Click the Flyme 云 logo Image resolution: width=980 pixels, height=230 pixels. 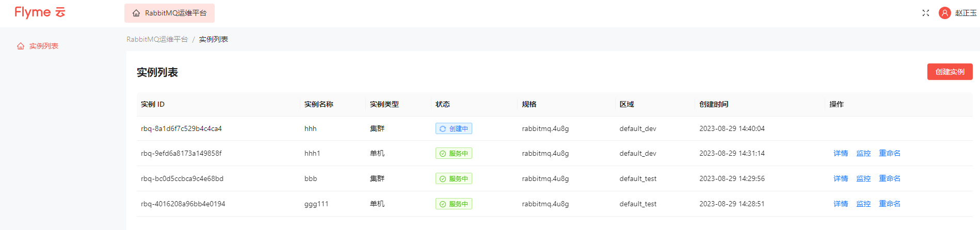tap(40, 12)
